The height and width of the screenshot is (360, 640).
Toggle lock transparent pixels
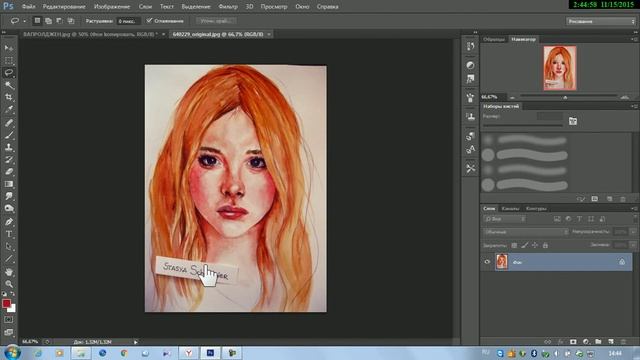coord(514,245)
